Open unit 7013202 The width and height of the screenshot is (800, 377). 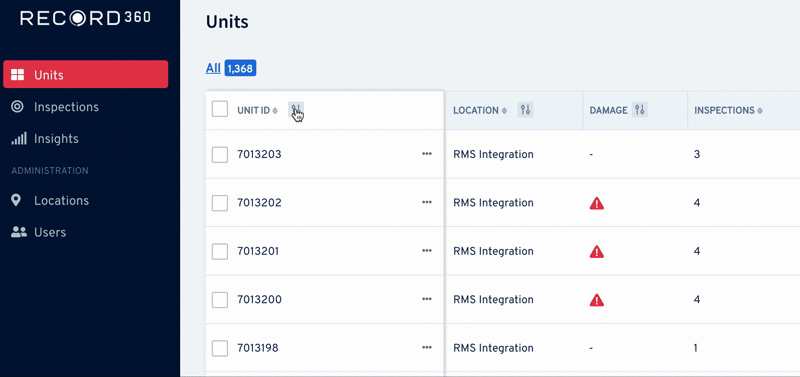pos(259,203)
